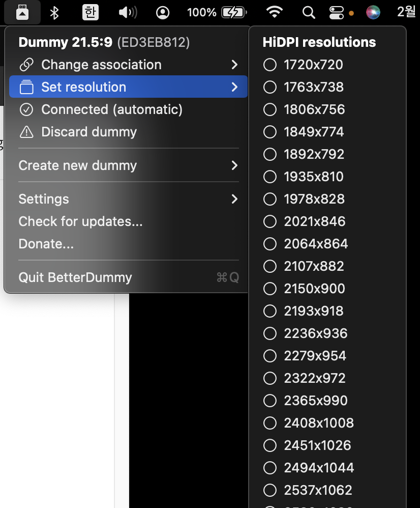Open Set resolution menu item
This screenshot has height=508, width=420.
click(129, 87)
